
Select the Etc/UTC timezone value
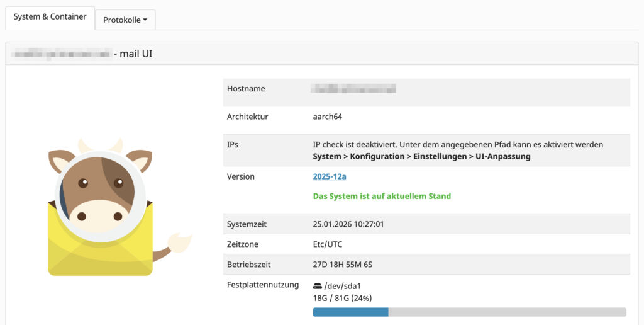pyautogui.click(x=328, y=244)
